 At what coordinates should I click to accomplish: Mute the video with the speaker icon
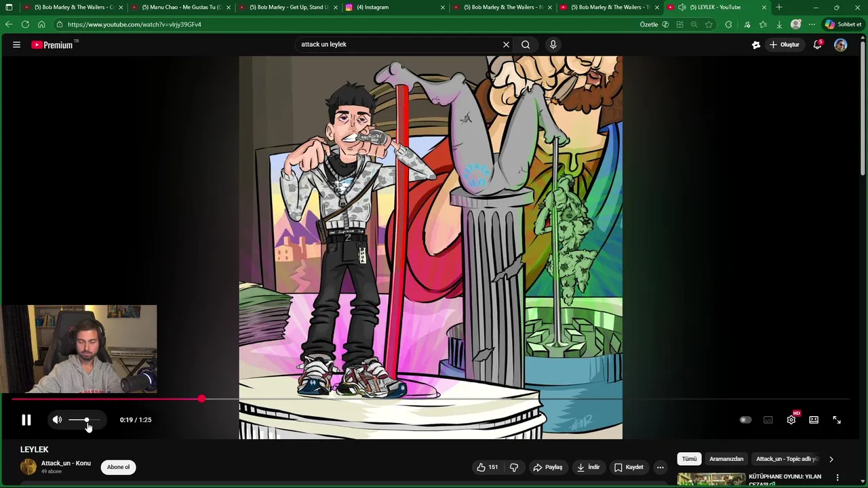(x=58, y=420)
